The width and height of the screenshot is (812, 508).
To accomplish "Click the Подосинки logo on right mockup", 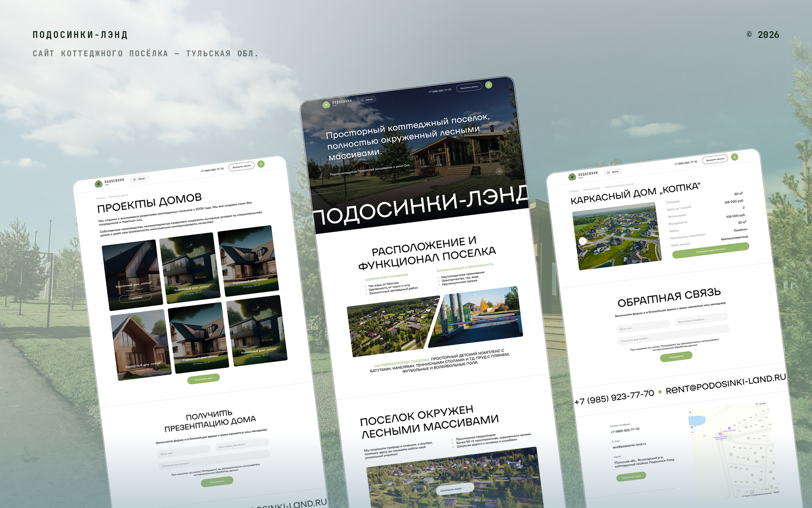I will (583, 175).
